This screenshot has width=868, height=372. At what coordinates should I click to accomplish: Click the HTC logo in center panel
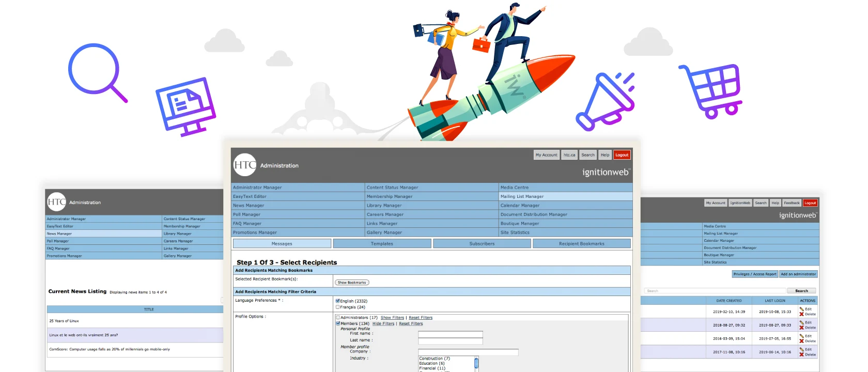(x=245, y=165)
